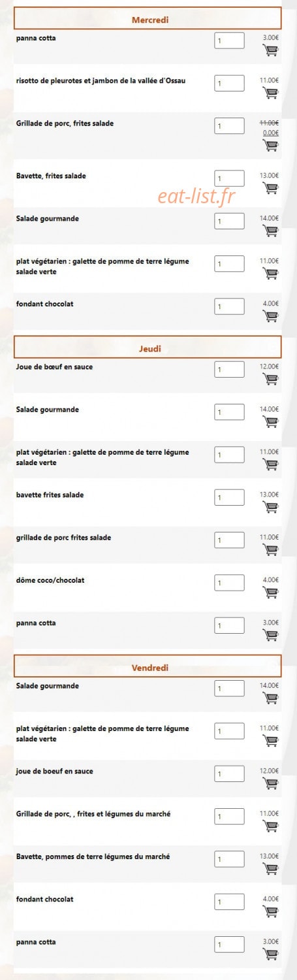Add Mercredi Bavette, frites salade to cart
Image resolution: width=297 pixels, height=980 pixels.
270,188
